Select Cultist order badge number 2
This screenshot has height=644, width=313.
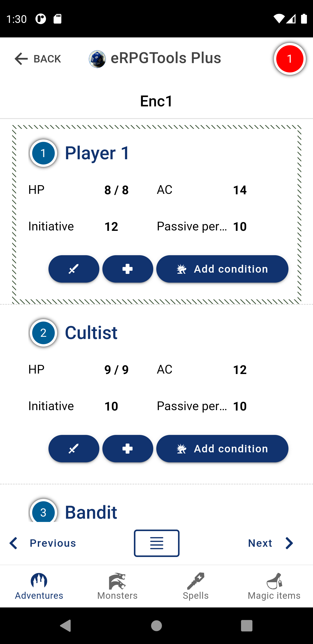click(43, 333)
